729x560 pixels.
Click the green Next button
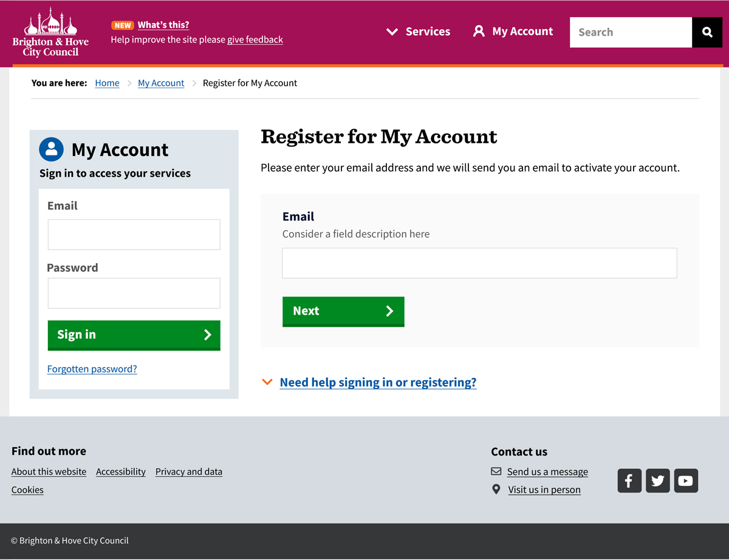(x=343, y=311)
